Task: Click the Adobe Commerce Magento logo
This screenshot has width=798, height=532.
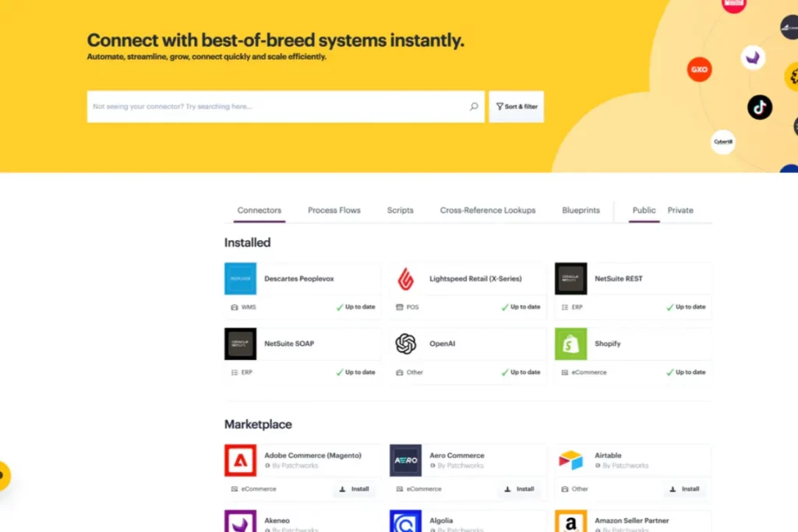Action: pos(240,460)
